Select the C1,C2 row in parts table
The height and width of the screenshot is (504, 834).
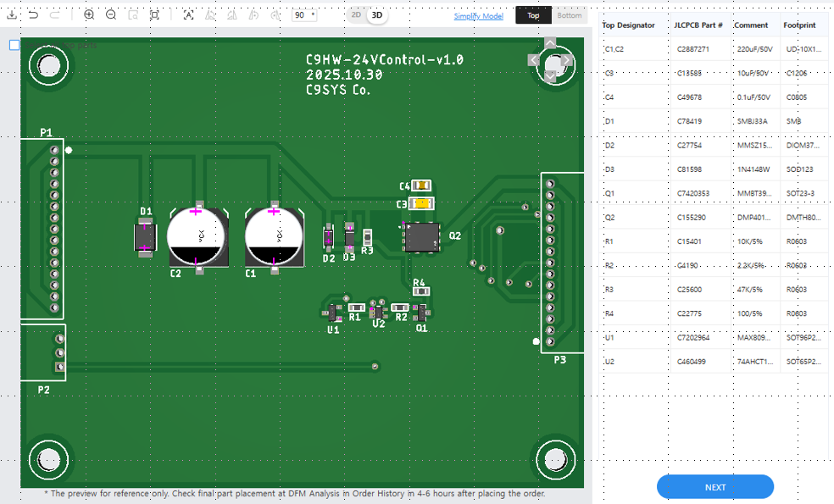pos(714,49)
